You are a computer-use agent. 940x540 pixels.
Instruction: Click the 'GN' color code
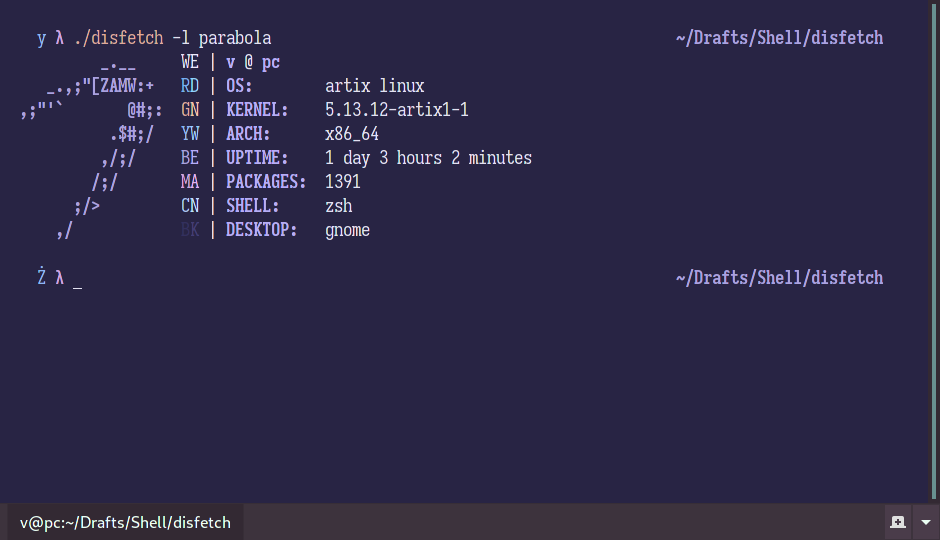[x=189, y=110]
